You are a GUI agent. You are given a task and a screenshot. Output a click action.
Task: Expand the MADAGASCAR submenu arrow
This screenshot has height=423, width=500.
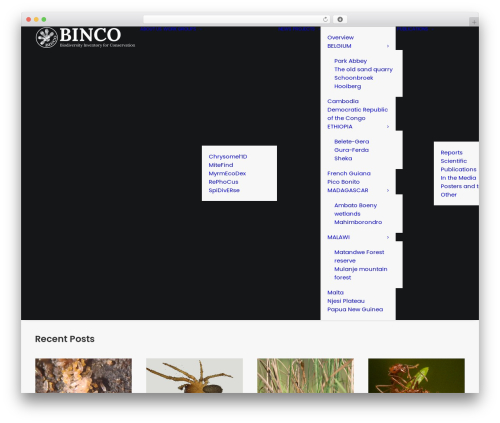388,190
